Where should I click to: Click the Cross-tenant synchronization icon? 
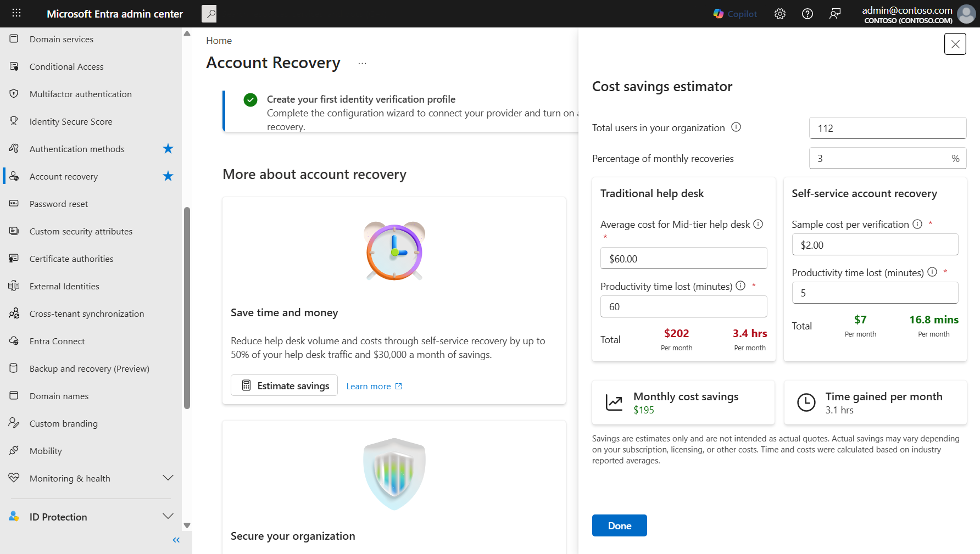pyautogui.click(x=14, y=314)
